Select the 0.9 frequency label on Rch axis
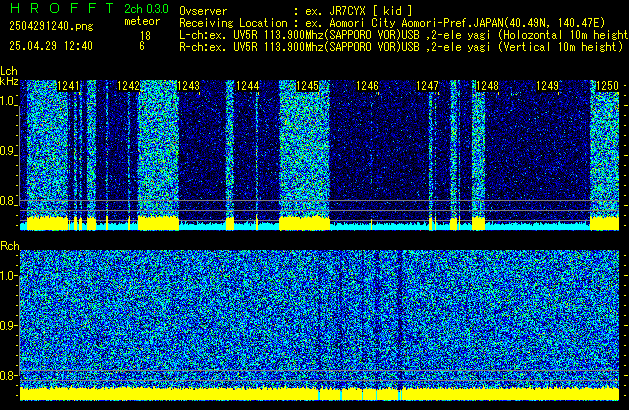The width and height of the screenshot is (629, 410). (8, 325)
